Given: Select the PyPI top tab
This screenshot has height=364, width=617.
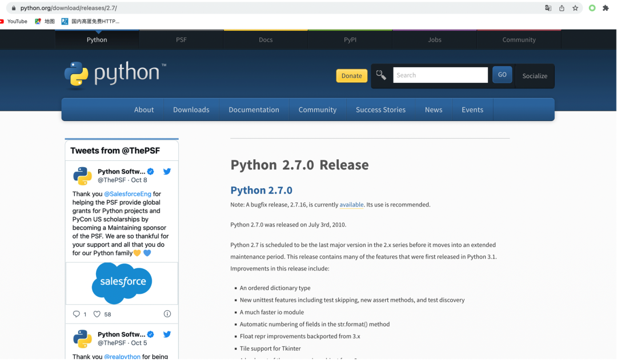Looking at the screenshot, I should click(x=350, y=40).
